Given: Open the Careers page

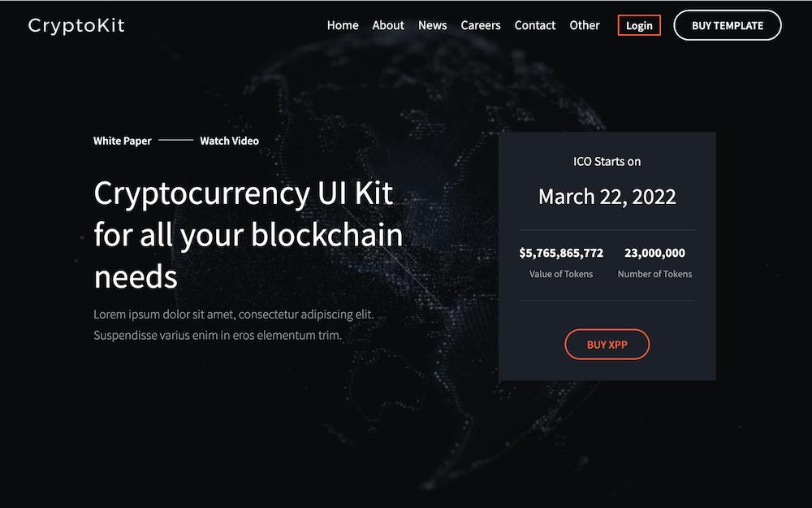Looking at the screenshot, I should pos(481,25).
